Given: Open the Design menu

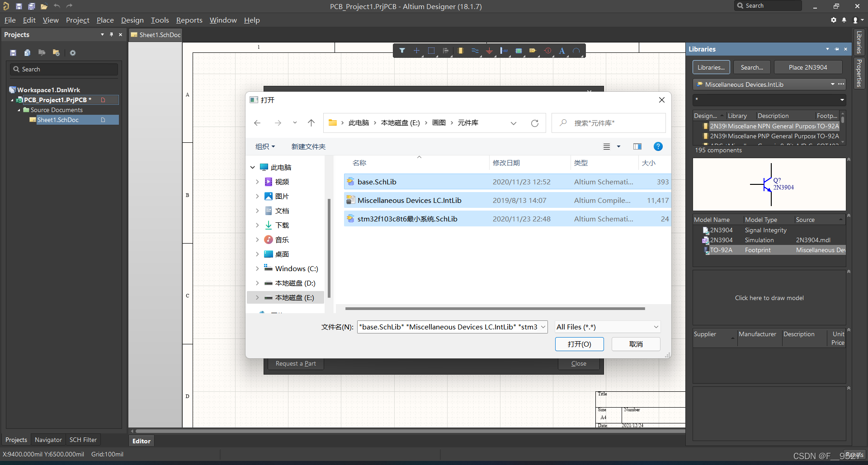Looking at the screenshot, I should click(x=132, y=20).
